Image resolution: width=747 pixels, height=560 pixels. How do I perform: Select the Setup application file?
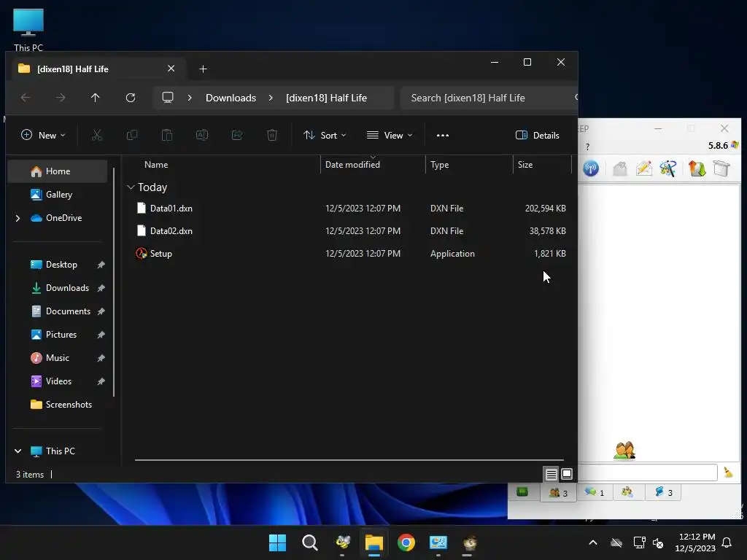coord(349,253)
